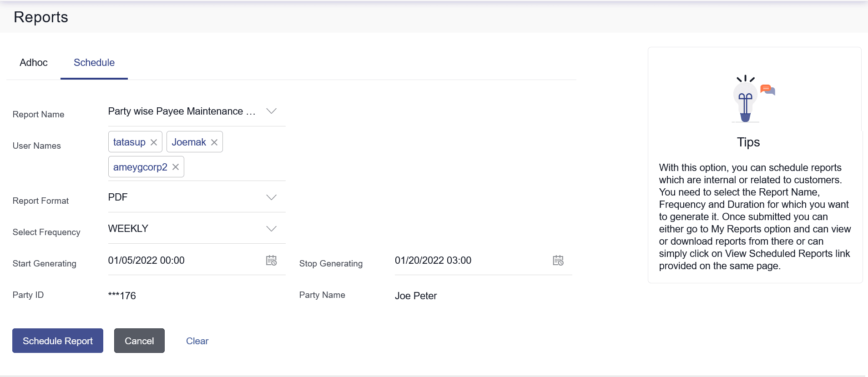The width and height of the screenshot is (868, 377).
Task: Switch to the Adhoc tab
Action: tap(34, 63)
